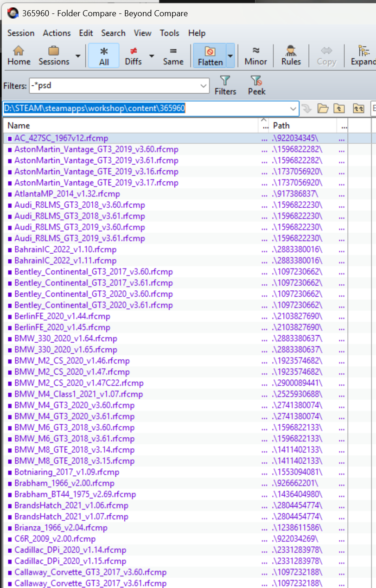Open the Edit menu
Screen dimensions: 376x588
[86, 33]
